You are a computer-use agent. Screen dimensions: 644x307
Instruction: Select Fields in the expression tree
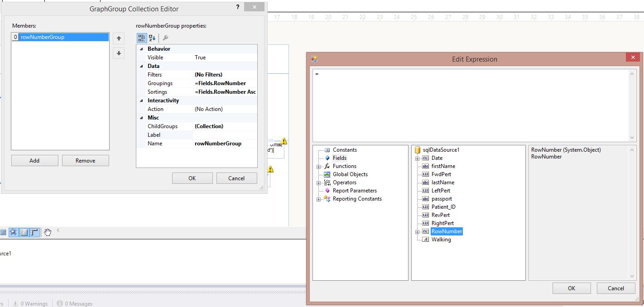[340, 158]
